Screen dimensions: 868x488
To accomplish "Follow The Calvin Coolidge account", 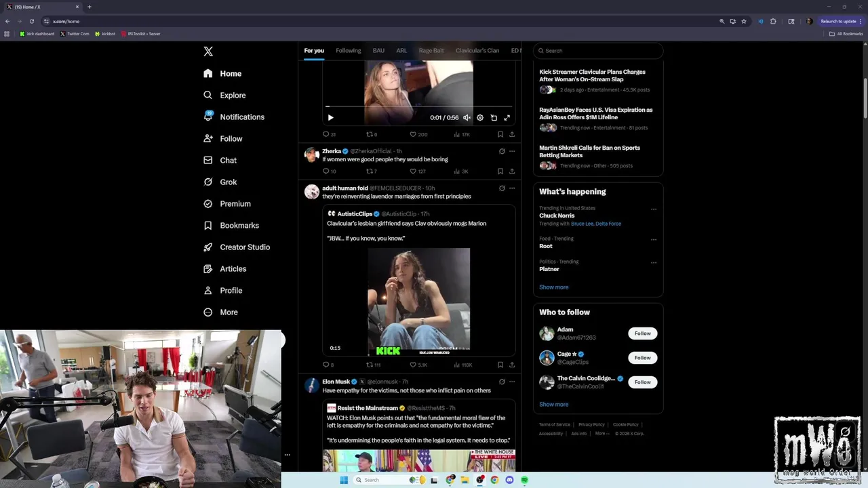I will click(643, 382).
